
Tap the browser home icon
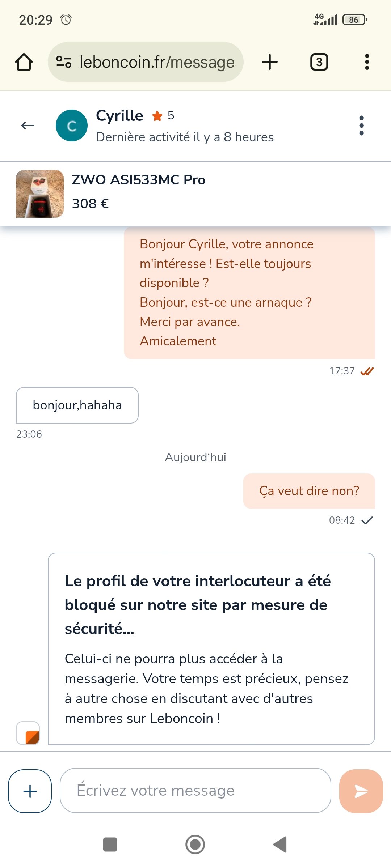(x=24, y=62)
